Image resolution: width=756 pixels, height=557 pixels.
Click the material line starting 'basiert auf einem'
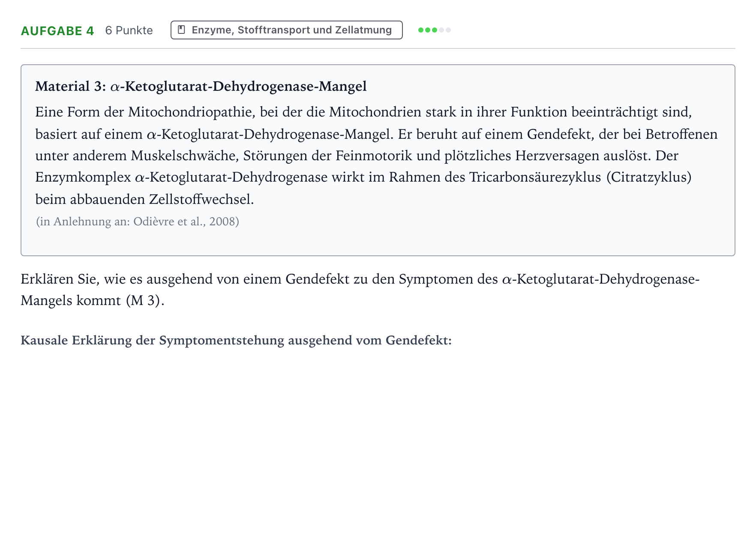(376, 134)
